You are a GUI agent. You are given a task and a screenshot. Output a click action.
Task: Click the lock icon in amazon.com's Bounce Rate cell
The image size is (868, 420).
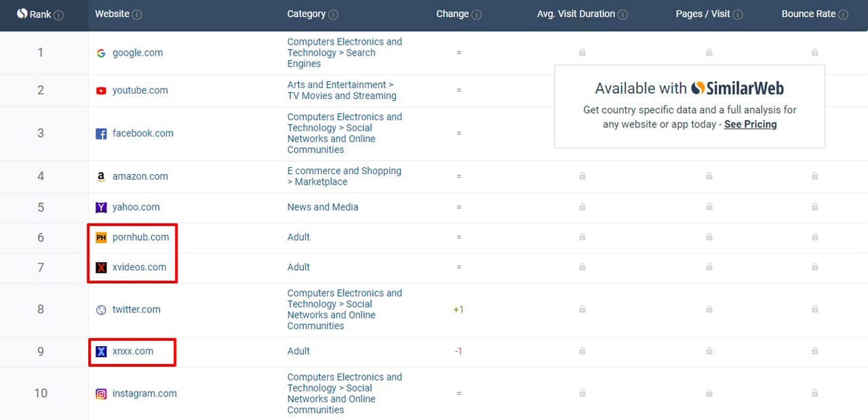pos(815,176)
